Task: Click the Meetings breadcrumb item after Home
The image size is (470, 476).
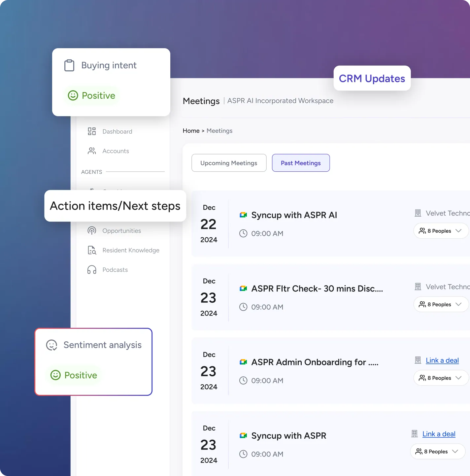Action: click(x=219, y=131)
